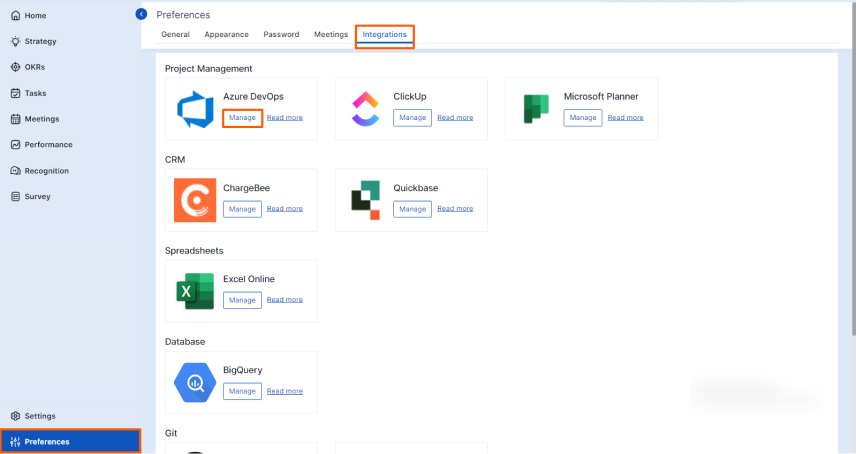This screenshot has height=454, width=856.
Task: Click the 'CRM' section heading
Action: 175,160
